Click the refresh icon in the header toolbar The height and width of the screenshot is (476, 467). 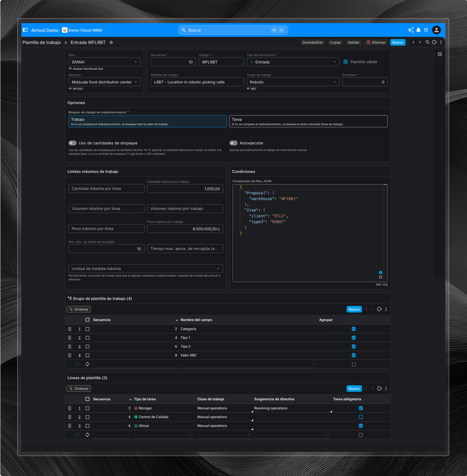pyautogui.click(x=434, y=42)
